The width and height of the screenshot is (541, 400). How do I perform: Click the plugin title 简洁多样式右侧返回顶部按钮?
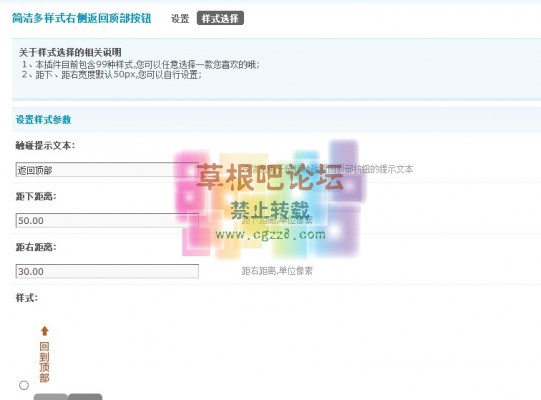click(81, 18)
